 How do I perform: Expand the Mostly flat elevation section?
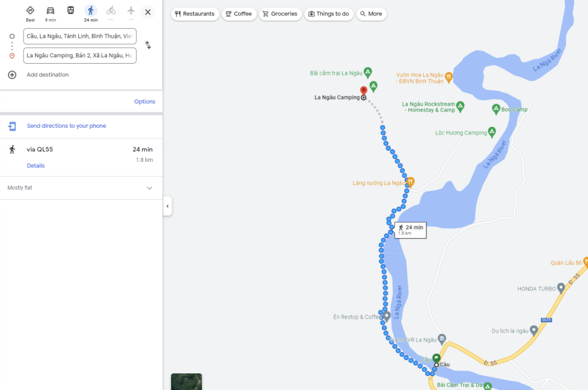point(149,188)
